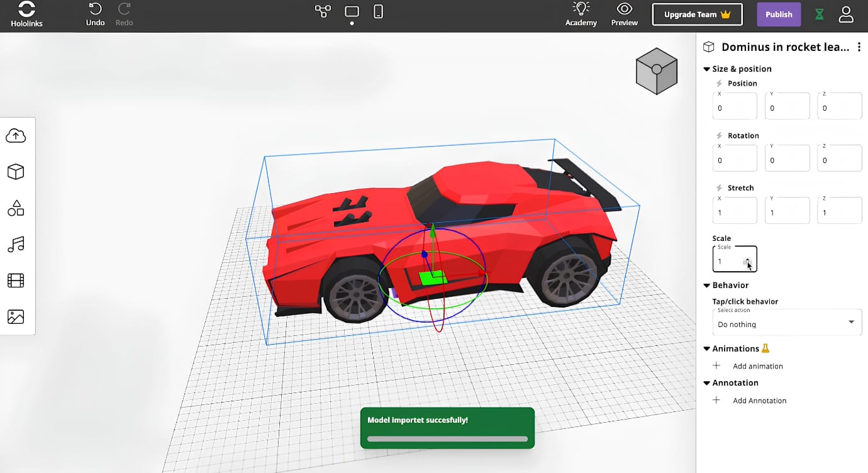This screenshot has height=473, width=868.
Task: Click the Stretch Y input field
Action: click(x=787, y=210)
